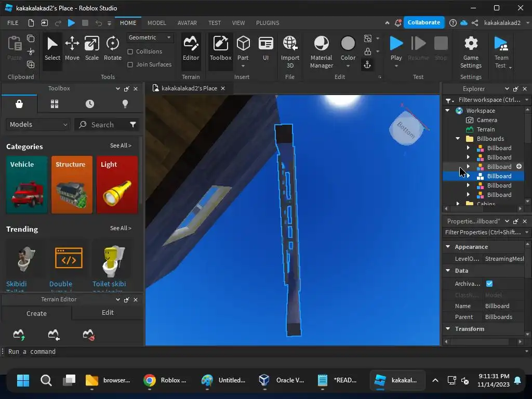Image resolution: width=532 pixels, height=399 pixels.
Task: Select the Camera item in Explorer
Action: pos(486,120)
